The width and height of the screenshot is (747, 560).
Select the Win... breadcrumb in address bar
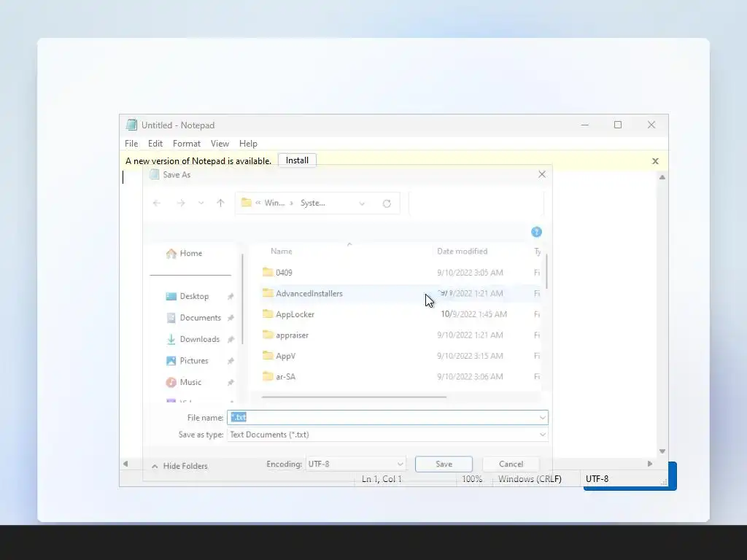pyautogui.click(x=274, y=203)
